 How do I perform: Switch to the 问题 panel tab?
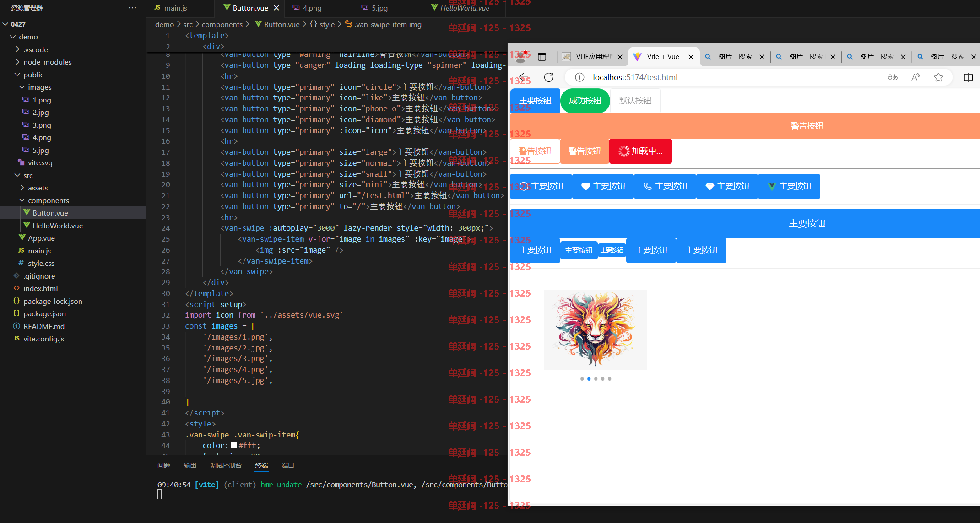pos(164,465)
